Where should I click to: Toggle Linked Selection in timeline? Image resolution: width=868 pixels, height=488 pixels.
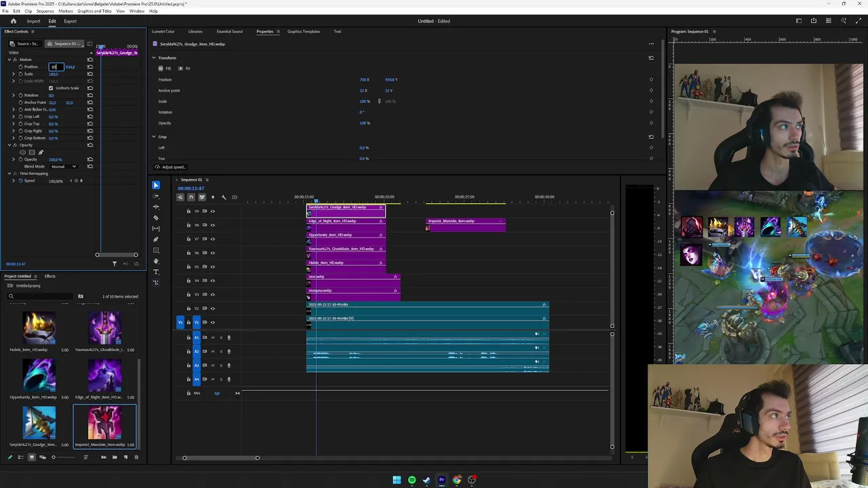(201, 197)
